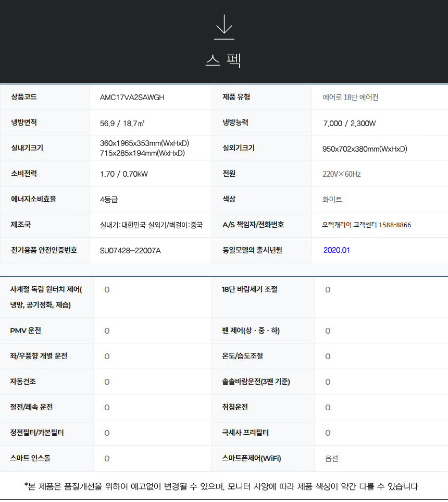Click the O mark next to 18단 바람세기 조절

point(328,289)
